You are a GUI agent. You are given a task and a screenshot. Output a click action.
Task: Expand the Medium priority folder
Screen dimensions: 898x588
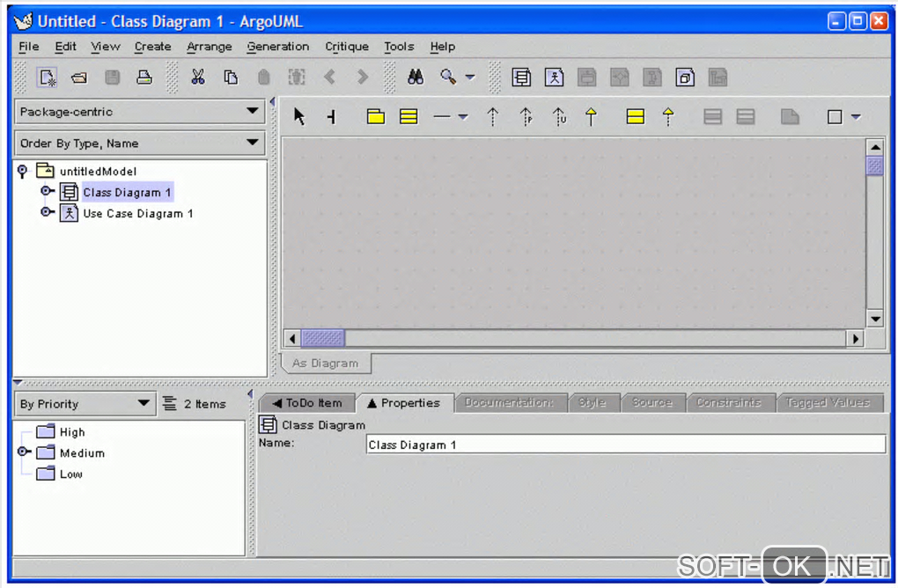coord(24,452)
